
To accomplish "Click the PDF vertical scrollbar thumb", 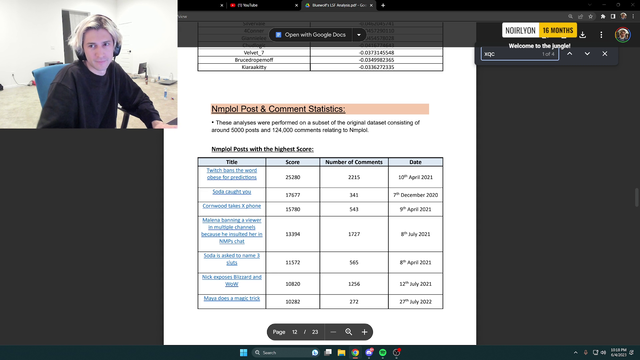I will tap(637, 198).
